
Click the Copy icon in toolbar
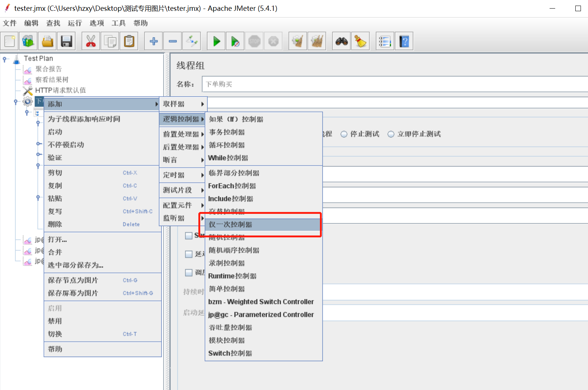[x=110, y=41]
